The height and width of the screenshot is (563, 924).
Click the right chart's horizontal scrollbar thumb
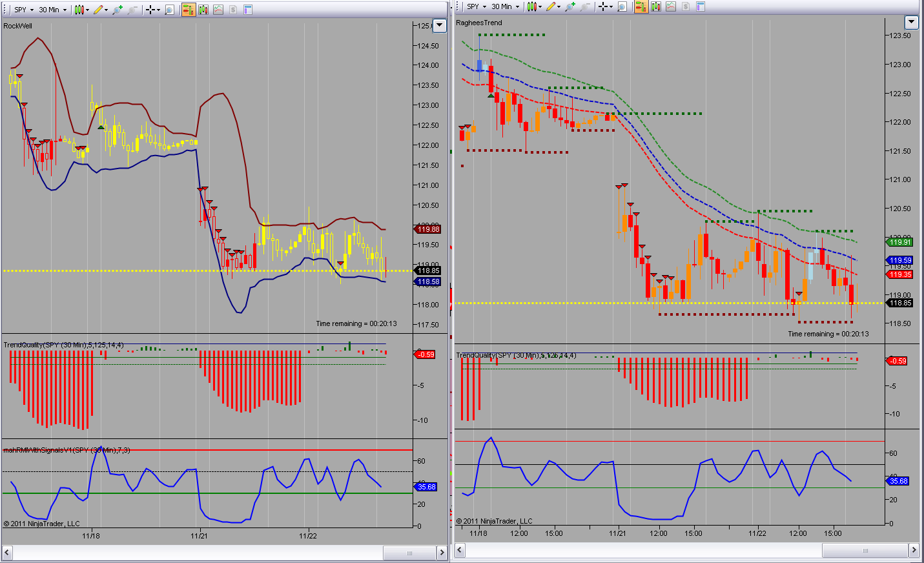pyautogui.click(x=865, y=550)
